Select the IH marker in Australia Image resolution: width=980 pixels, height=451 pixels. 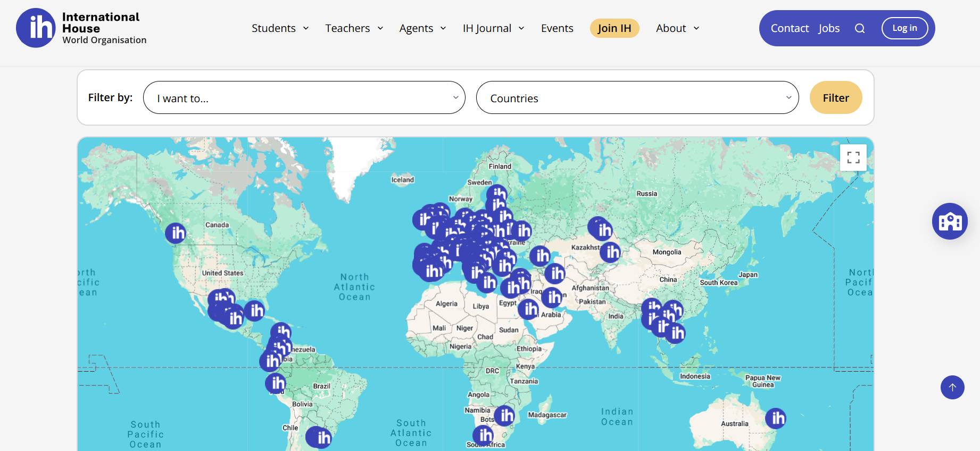[776, 419]
